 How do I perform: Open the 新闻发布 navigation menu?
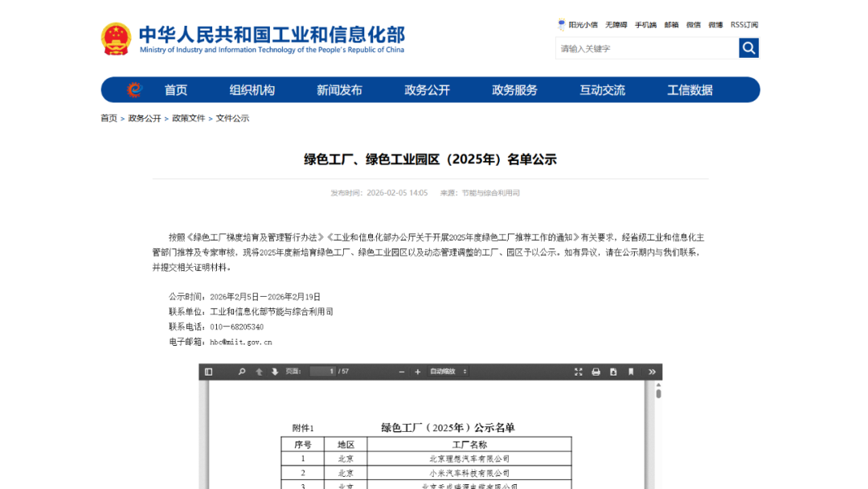point(339,90)
